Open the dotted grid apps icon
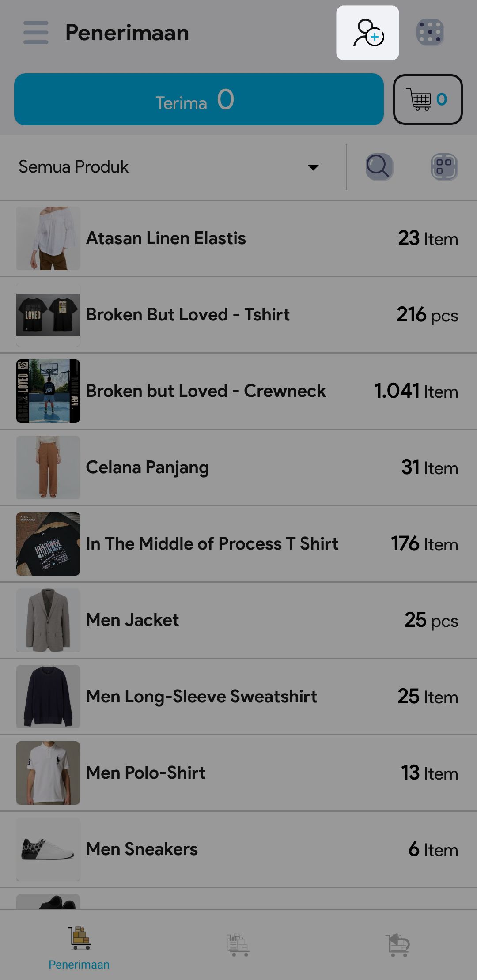 [430, 33]
